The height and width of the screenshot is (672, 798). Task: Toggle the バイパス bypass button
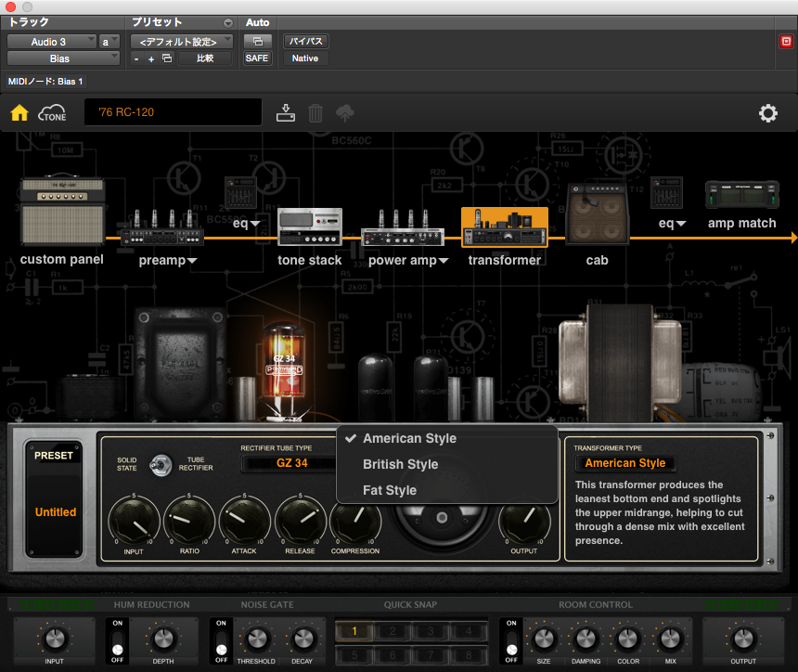tap(306, 41)
